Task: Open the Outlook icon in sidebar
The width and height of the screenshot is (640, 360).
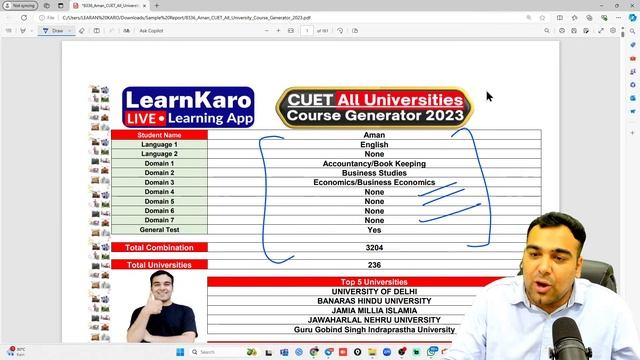Action: coord(633,98)
